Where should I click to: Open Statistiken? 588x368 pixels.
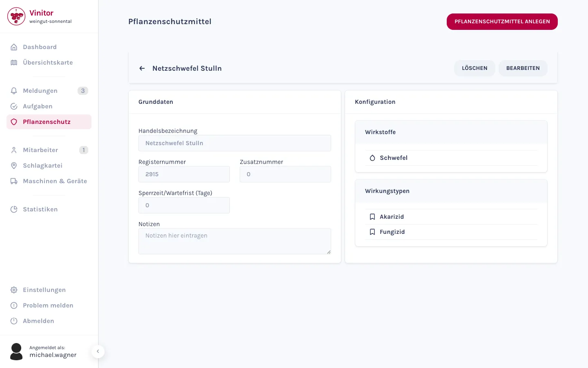49,209
